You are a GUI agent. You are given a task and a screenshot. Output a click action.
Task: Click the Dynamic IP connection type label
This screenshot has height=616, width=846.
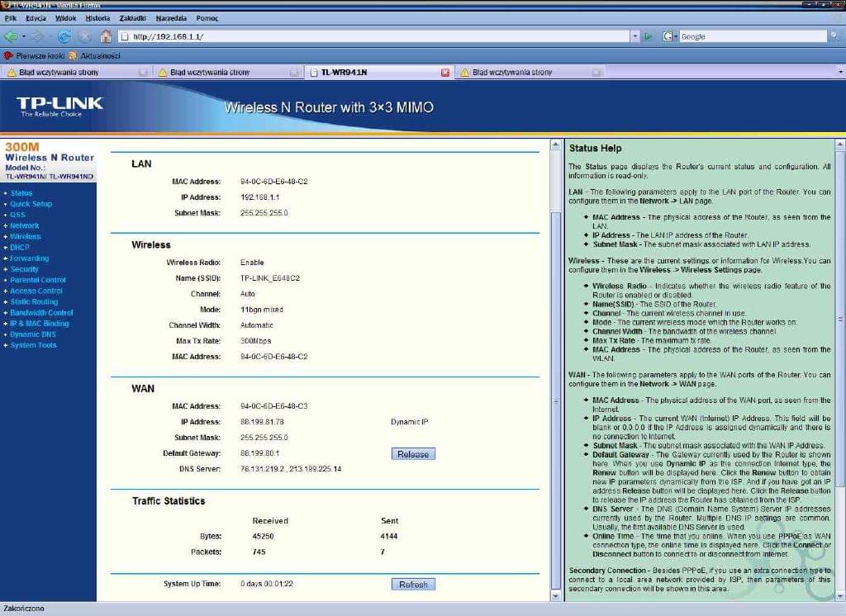point(410,422)
